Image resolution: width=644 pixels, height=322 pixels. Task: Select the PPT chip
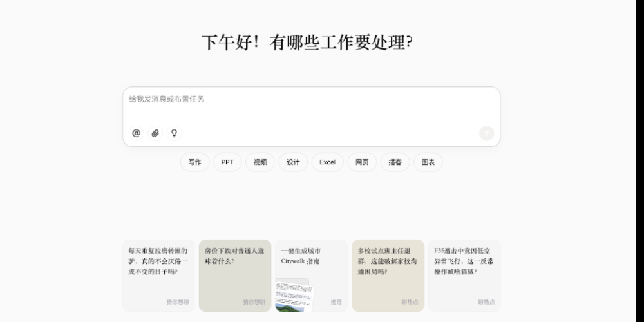tap(227, 162)
